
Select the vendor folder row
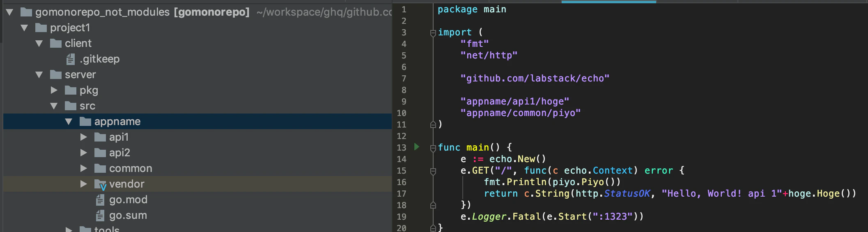tap(197, 184)
